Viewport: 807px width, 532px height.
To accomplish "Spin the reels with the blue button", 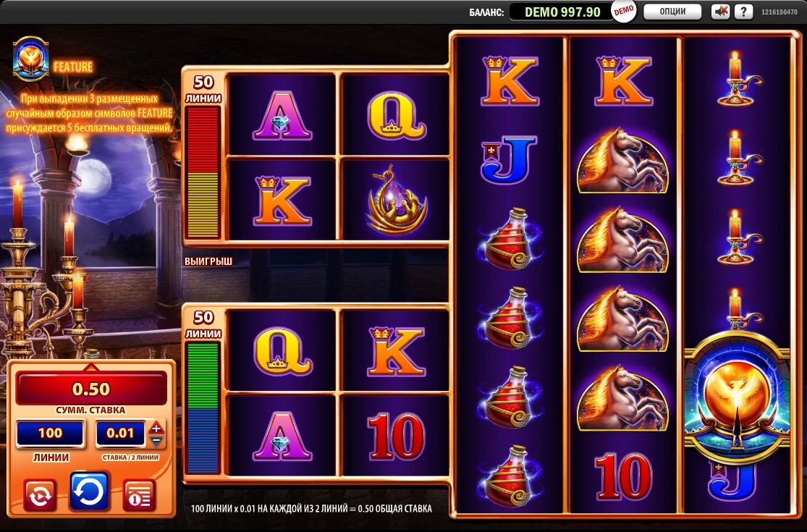I will pos(89,491).
